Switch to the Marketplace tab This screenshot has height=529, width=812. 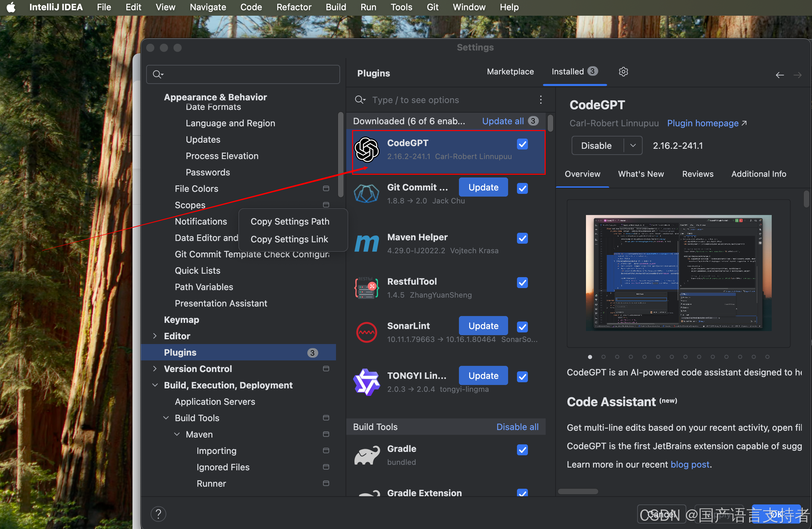coord(510,72)
